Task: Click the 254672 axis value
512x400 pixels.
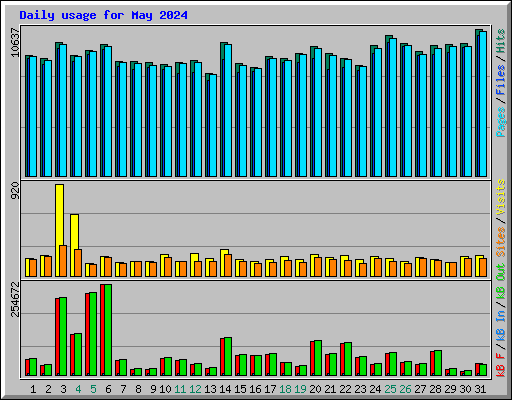Action: point(15,299)
